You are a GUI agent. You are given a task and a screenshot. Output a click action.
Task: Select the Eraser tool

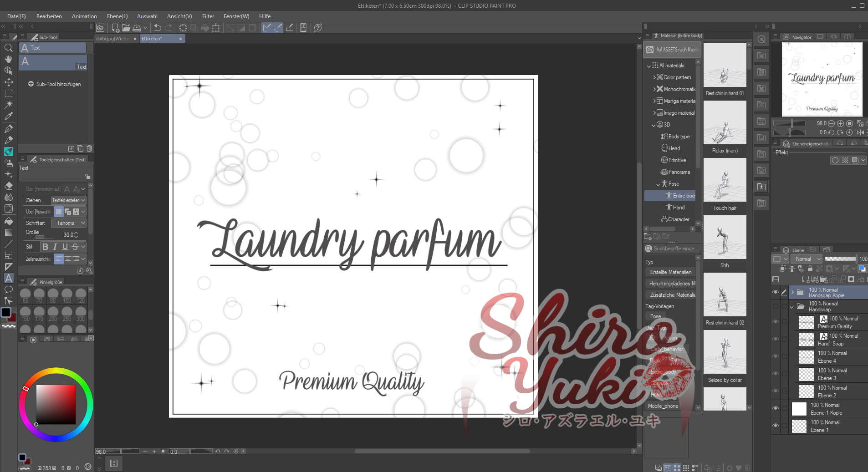pos(8,186)
